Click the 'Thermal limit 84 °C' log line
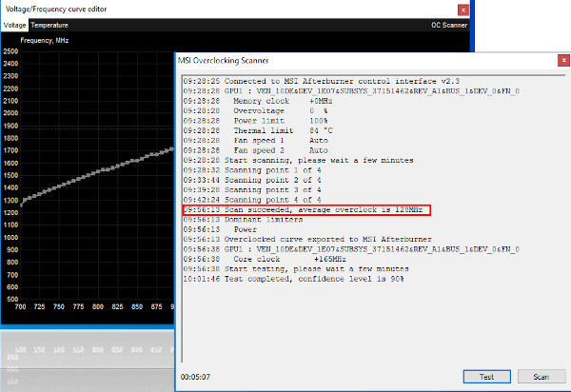The width and height of the screenshot is (571, 392). pyautogui.click(x=258, y=130)
